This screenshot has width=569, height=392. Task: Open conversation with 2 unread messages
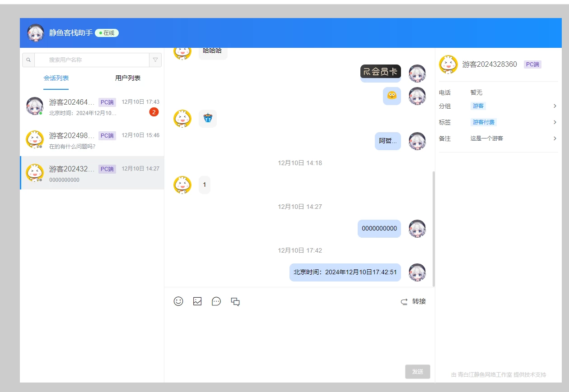point(92,106)
